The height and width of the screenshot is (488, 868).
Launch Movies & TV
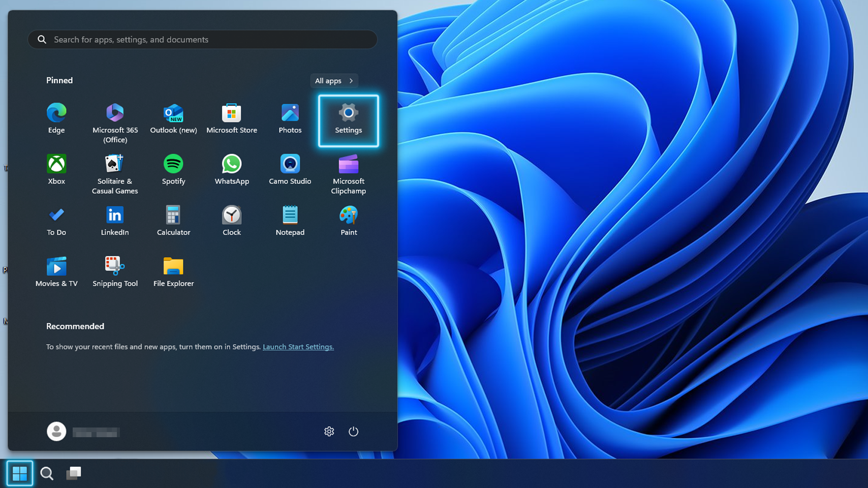click(56, 272)
